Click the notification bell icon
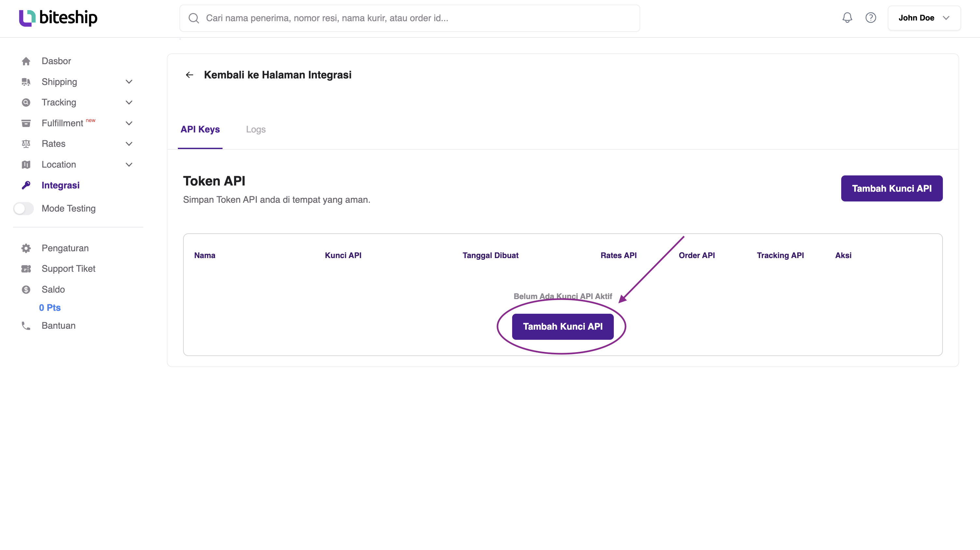The width and height of the screenshot is (980, 550). 847,18
